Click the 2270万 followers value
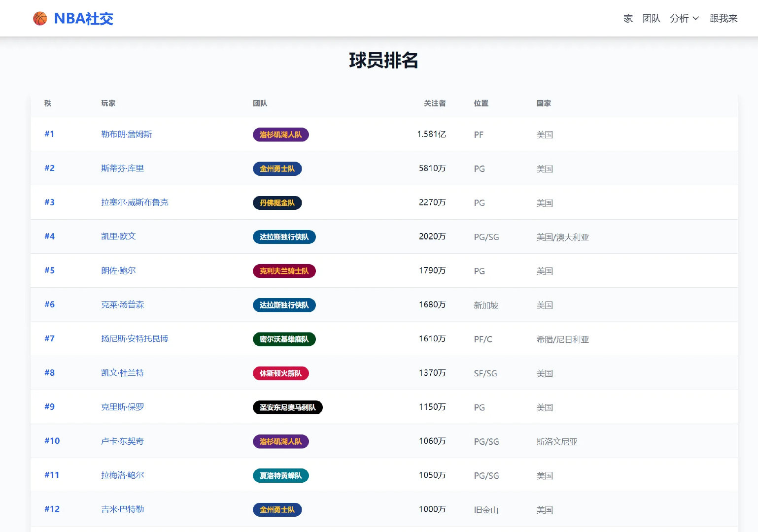 coord(432,202)
